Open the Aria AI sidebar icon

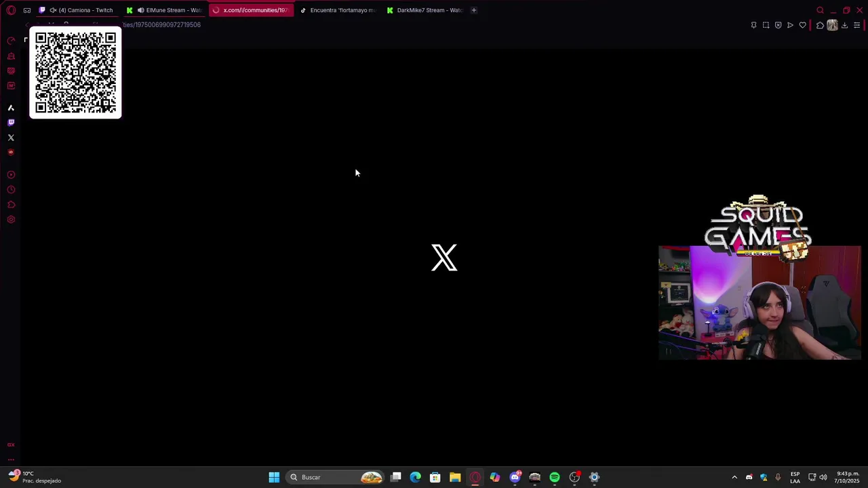click(x=11, y=108)
